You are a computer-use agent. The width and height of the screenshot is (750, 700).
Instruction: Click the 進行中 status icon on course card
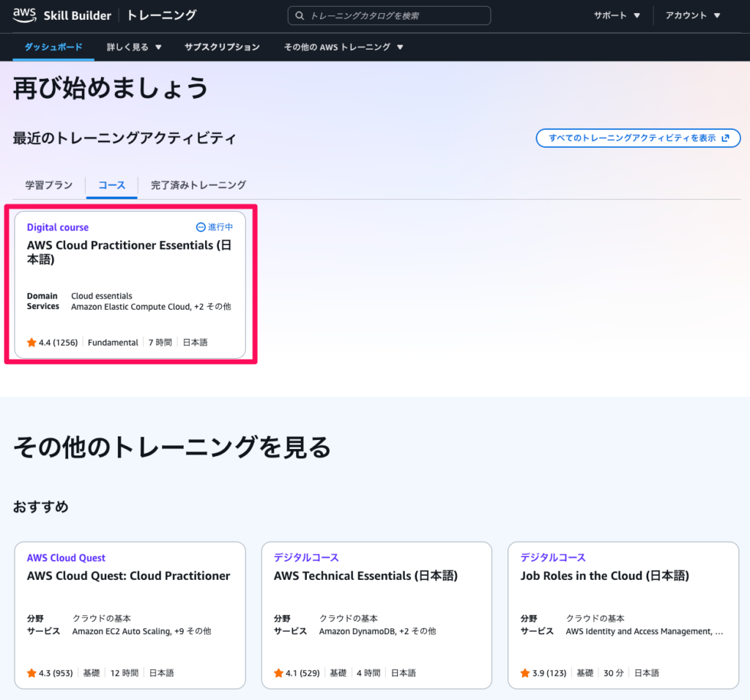[201, 228]
